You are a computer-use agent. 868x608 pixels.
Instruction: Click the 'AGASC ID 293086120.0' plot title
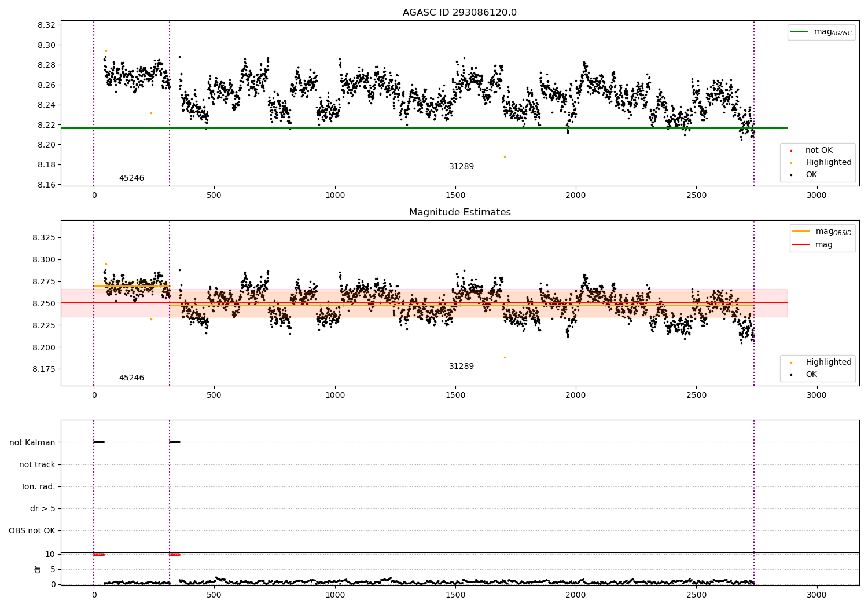click(x=459, y=13)
